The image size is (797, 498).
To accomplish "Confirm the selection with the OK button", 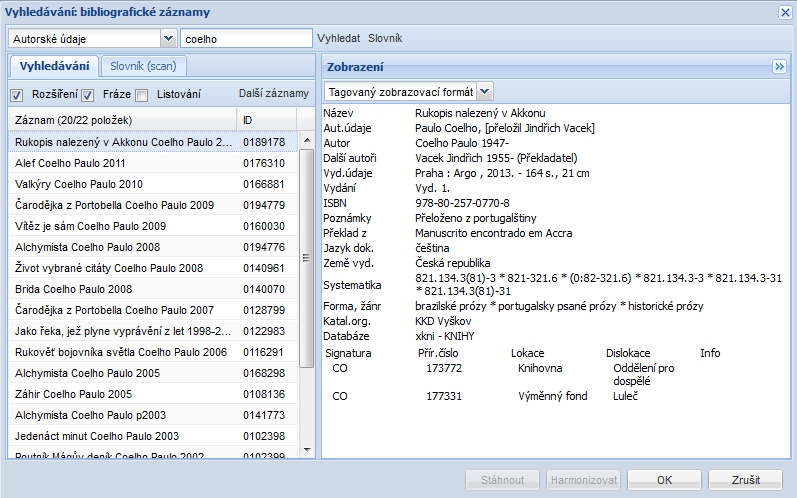I will click(663, 479).
